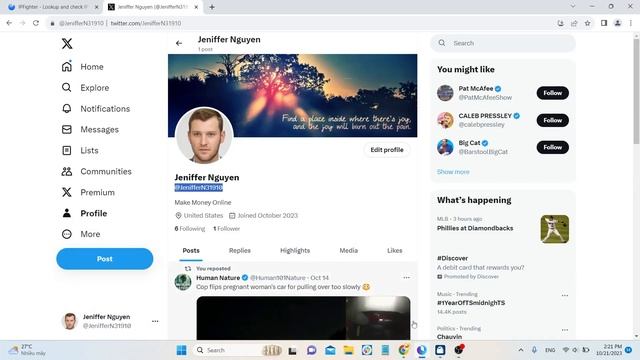
Task: Click the blue Post button
Action: pos(104,259)
